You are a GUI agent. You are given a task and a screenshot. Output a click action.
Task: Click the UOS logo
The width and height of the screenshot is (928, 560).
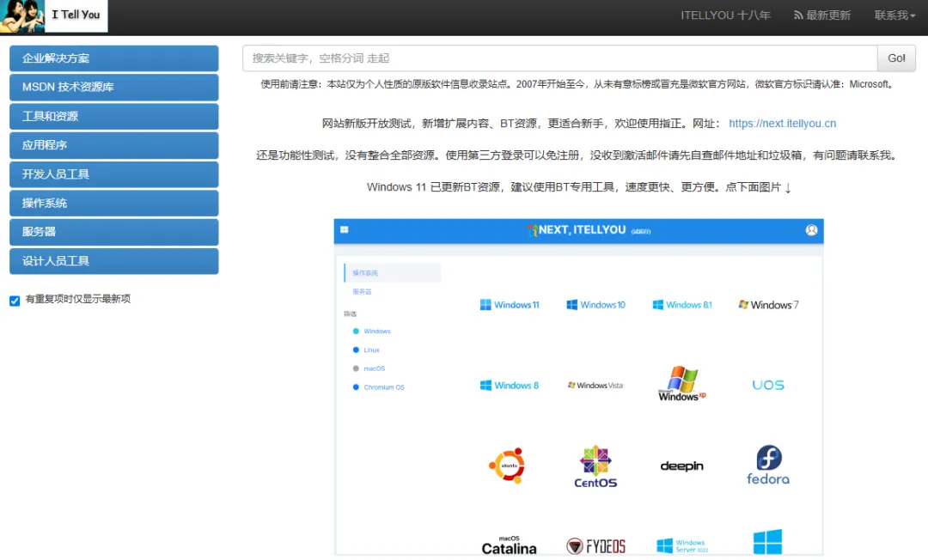click(x=768, y=385)
